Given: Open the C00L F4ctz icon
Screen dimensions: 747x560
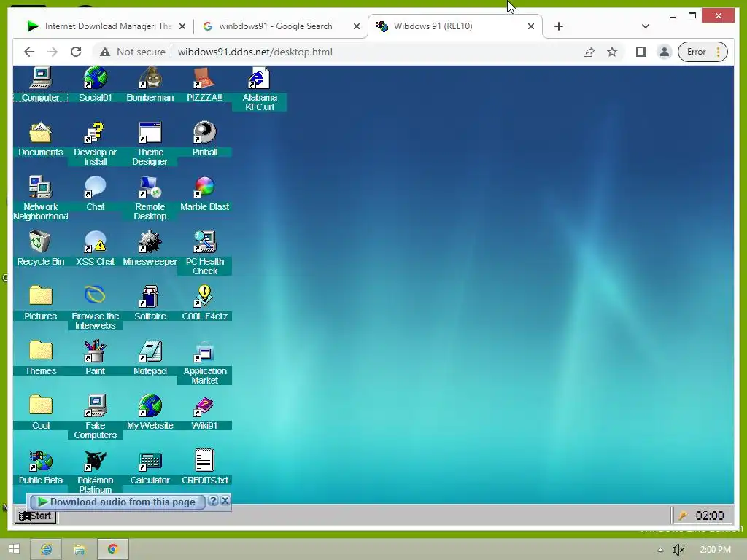Looking at the screenshot, I should (205, 303).
